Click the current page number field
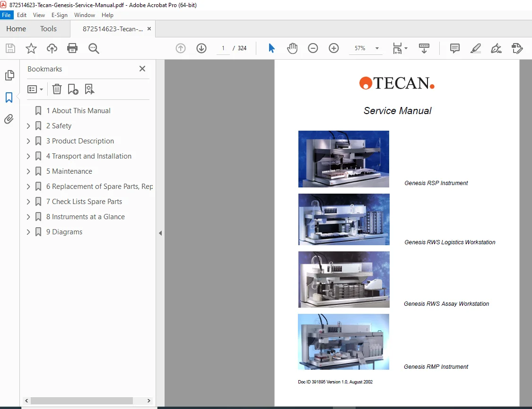 (223, 48)
